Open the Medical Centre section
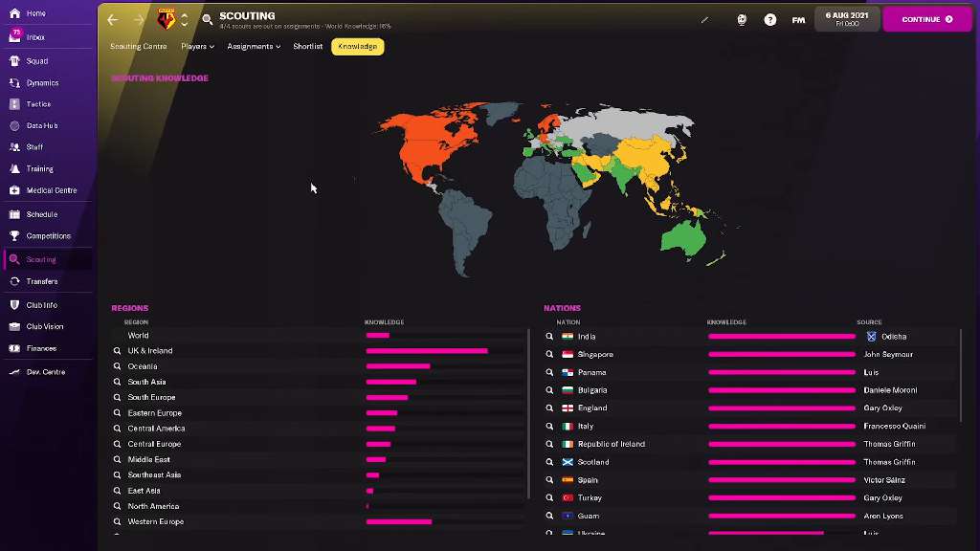Viewport: 980px width, 551px height. coord(51,190)
